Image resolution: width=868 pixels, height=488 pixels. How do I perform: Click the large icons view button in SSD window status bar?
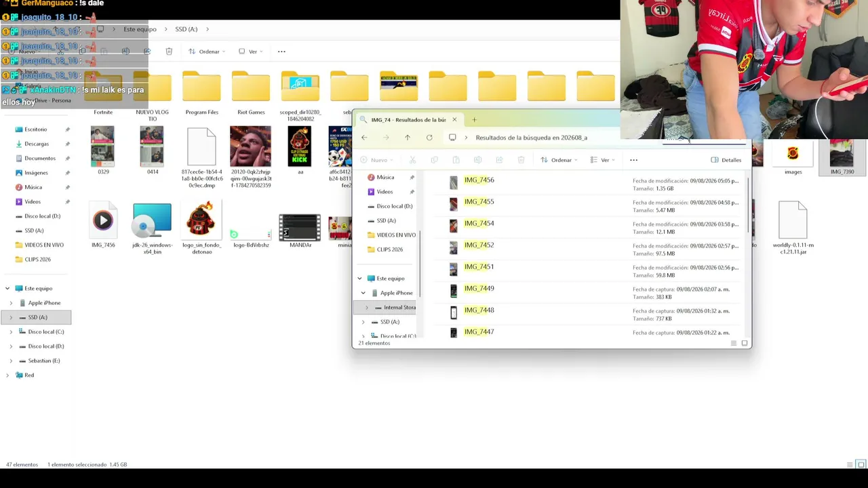861,464
